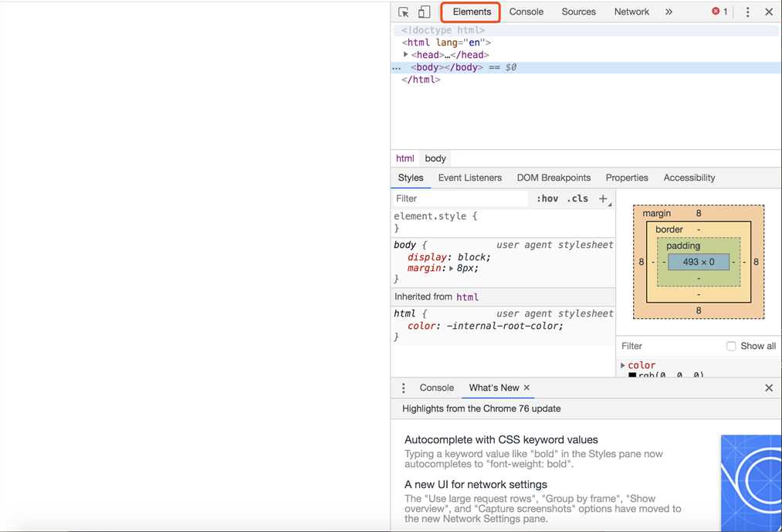The width and height of the screenshot is (782, 532).
Task: Select the closing </html> tag line
Action: pyautogui.click(x=421, y=80)
